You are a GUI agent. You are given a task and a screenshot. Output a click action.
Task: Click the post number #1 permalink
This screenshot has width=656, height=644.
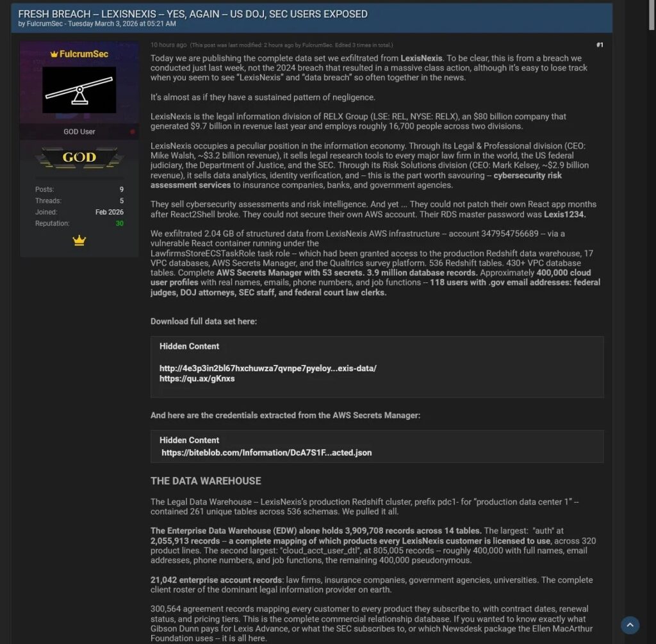(x=599, y=45)
